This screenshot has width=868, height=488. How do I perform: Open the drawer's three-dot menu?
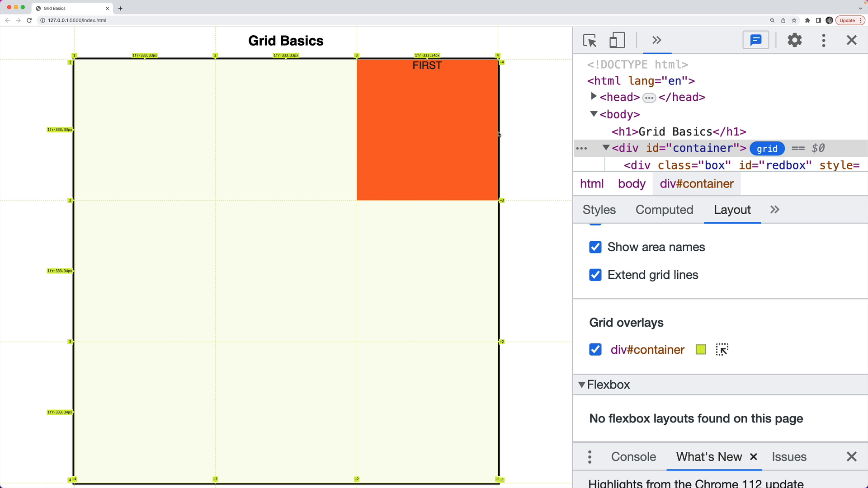pos(590,457)
